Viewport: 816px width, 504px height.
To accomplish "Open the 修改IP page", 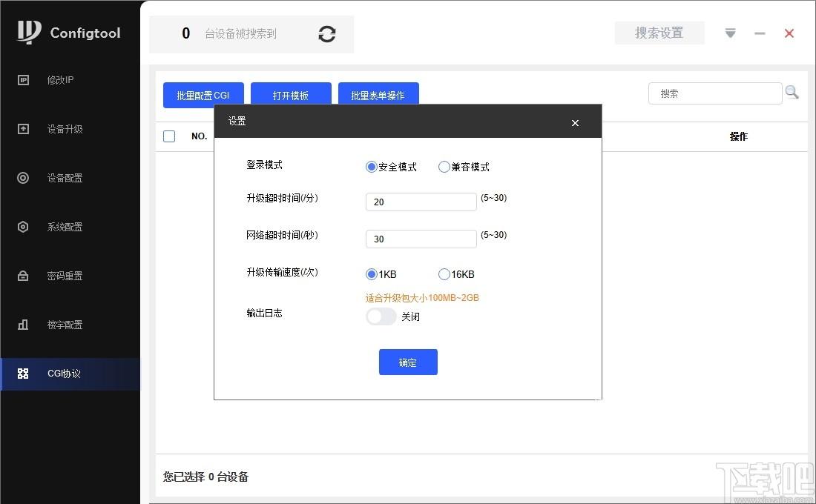I will click(x=60, y=79).
